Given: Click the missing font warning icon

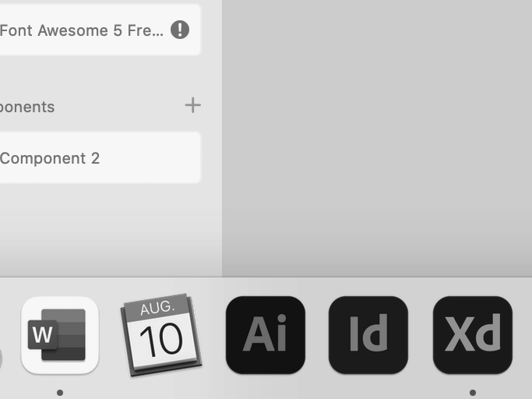Looking at the screenshot, I should click(x=180, y=30).
